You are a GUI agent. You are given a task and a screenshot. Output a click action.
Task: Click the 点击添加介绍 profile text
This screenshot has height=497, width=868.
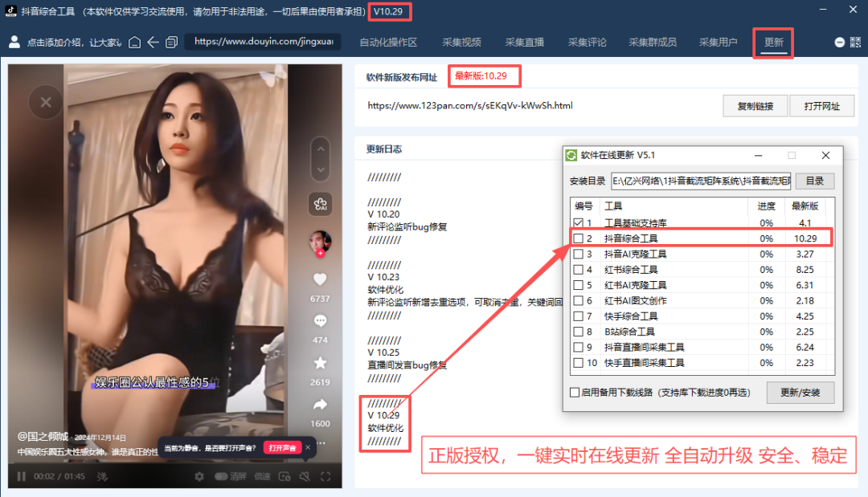pyautogui.click(x=74, y=43)
